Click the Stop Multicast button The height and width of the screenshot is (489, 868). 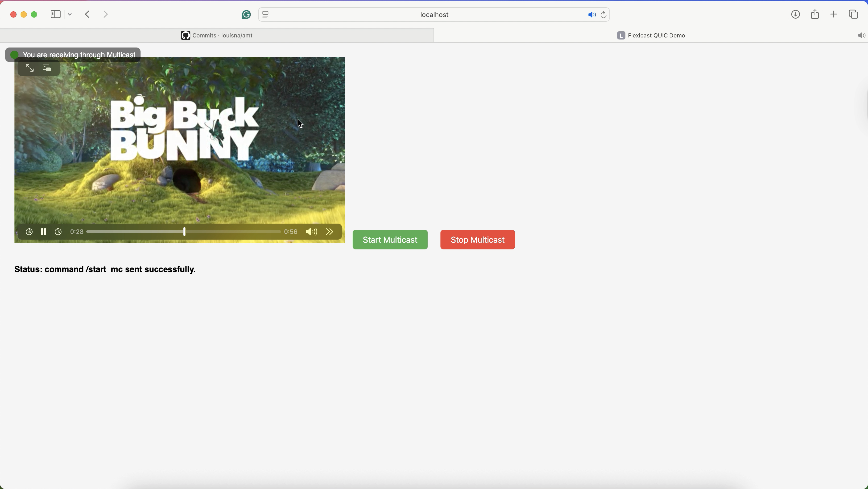point(477,240)
